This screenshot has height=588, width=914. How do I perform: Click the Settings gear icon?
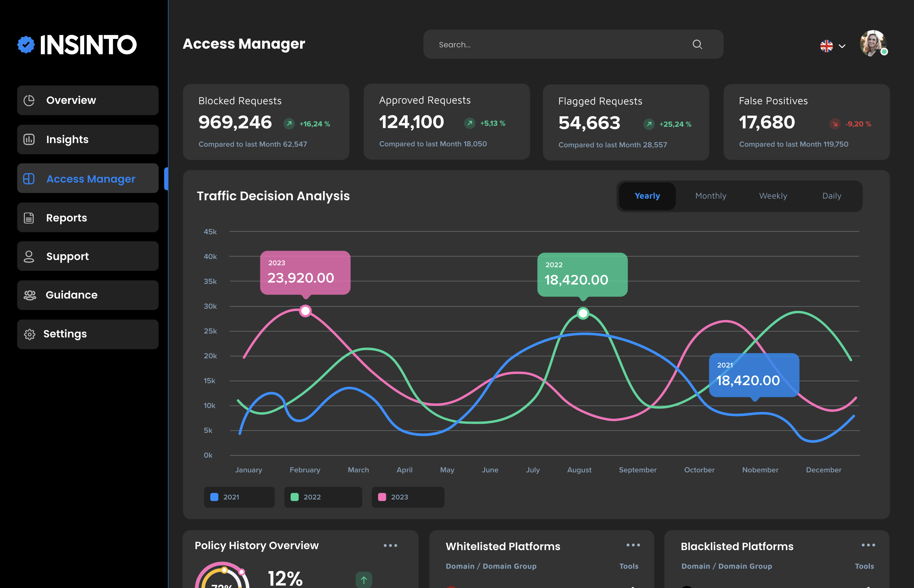point(29,334)
